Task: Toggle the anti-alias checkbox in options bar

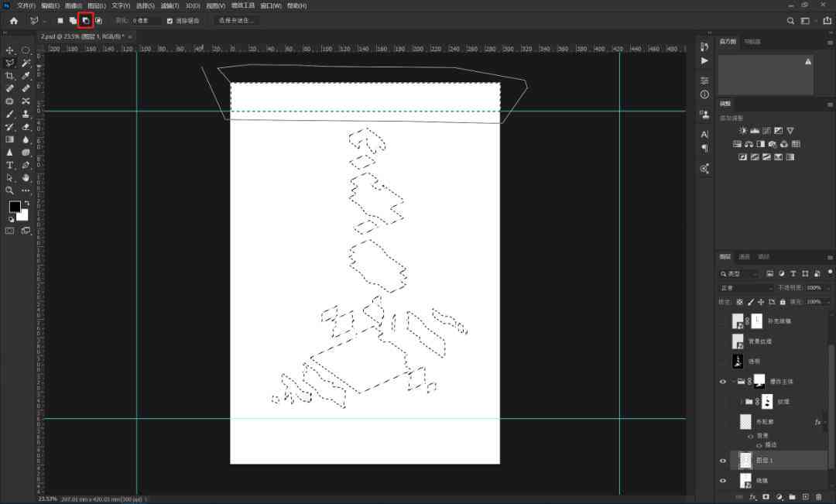Action: [170, 21]
